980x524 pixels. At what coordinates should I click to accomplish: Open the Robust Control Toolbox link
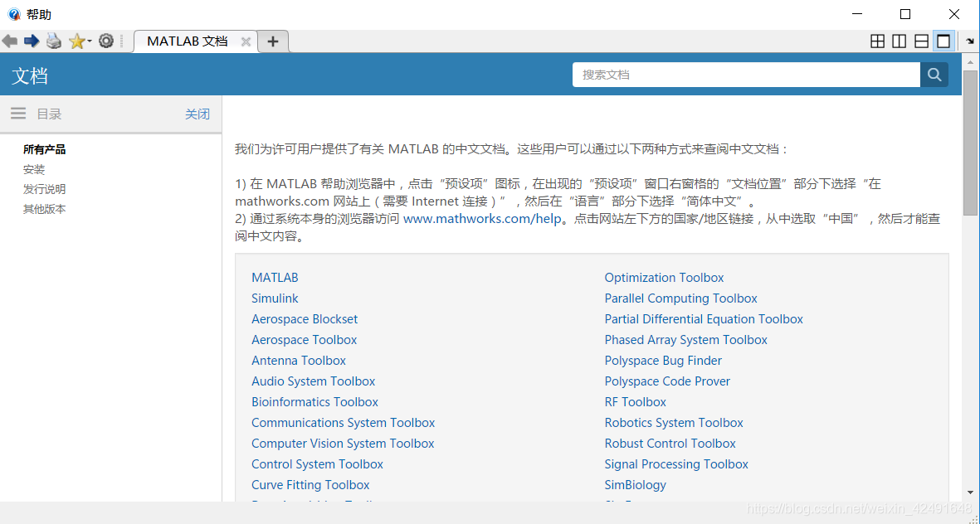click(x=670, y=444)
